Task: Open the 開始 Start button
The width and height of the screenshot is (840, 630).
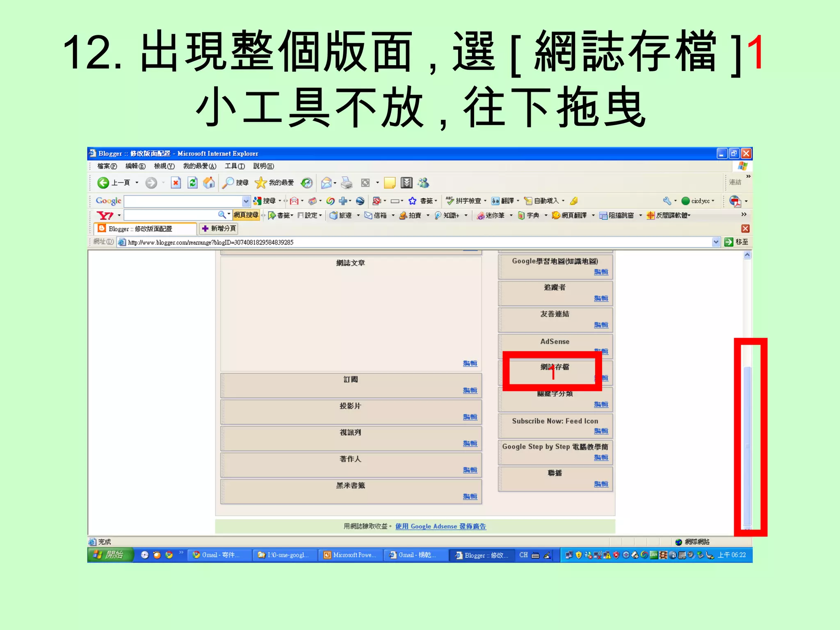Action: tap(110, 555)
